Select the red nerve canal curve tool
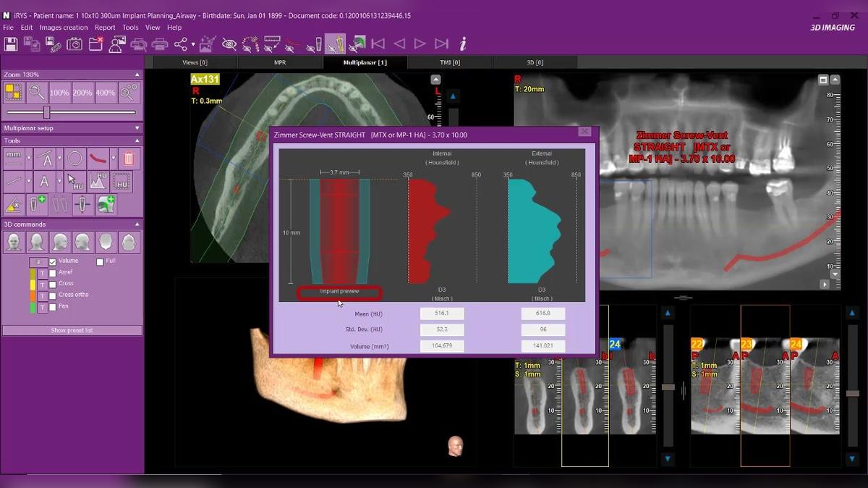Viewport: 868px width, 488px height. coord(98,158)
